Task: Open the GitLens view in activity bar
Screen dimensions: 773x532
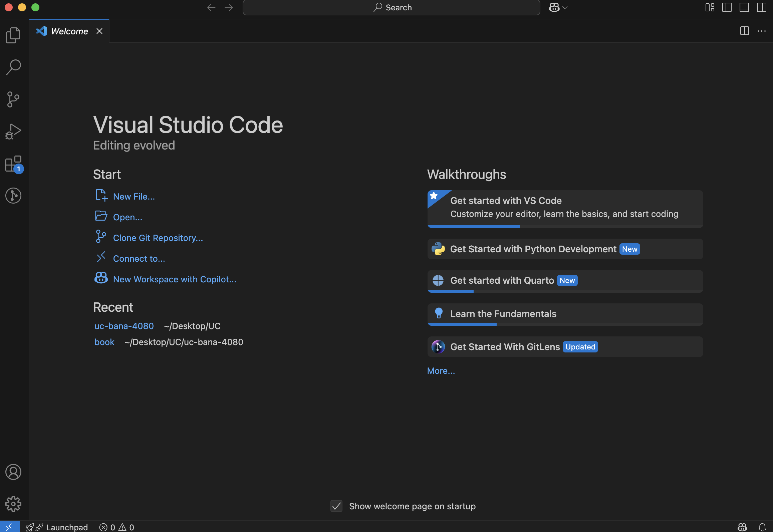Action: [x=13, y=196]
